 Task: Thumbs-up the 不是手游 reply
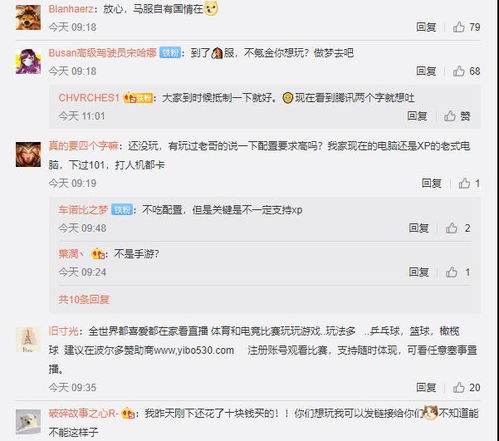451,272
